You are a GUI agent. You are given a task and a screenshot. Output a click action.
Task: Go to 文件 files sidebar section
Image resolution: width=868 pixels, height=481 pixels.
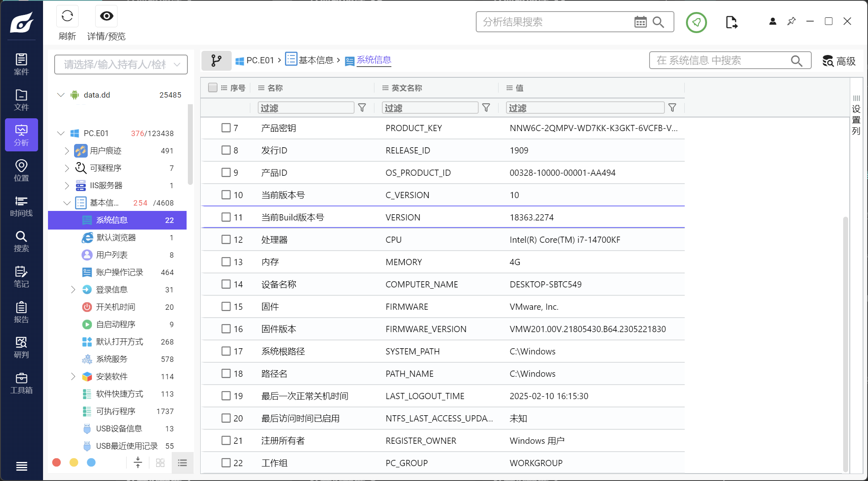(22, 100)
